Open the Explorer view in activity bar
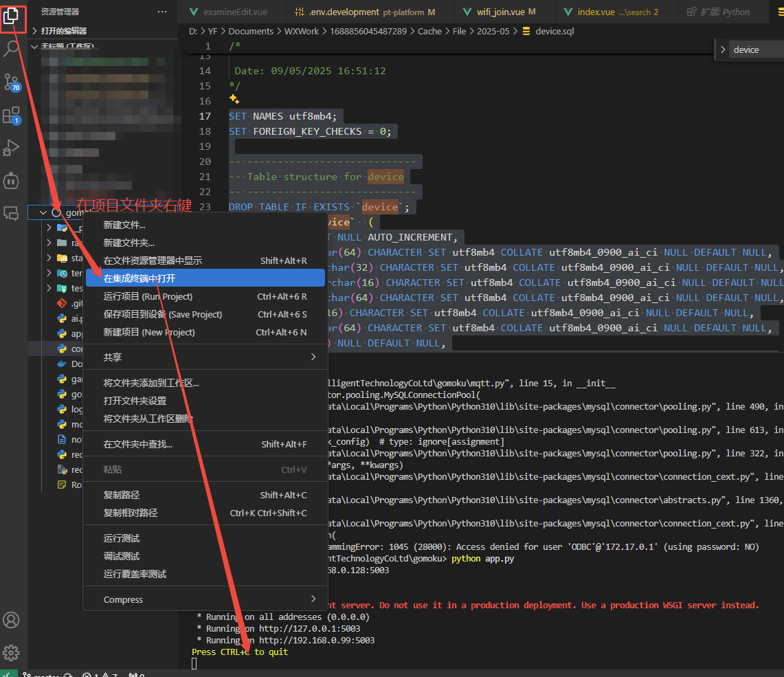Viewport: 784px width, 677px height. click(11, 16)
